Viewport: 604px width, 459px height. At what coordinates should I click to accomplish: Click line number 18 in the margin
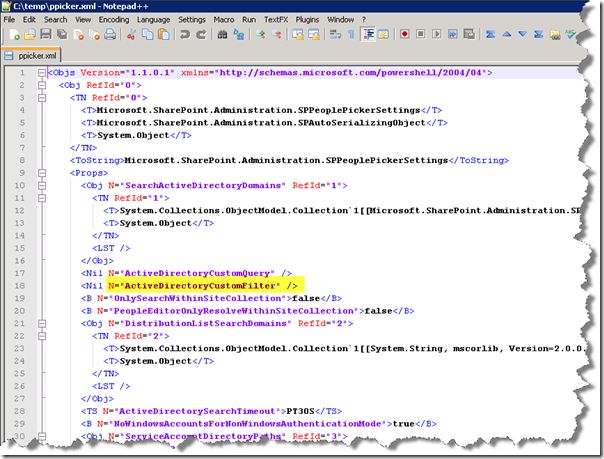[x=20, y=286]
